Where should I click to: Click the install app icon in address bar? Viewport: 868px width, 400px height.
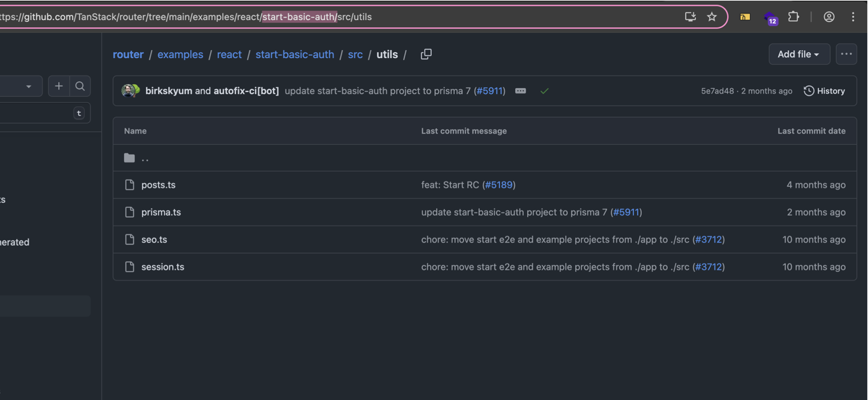tap(691, 17)
